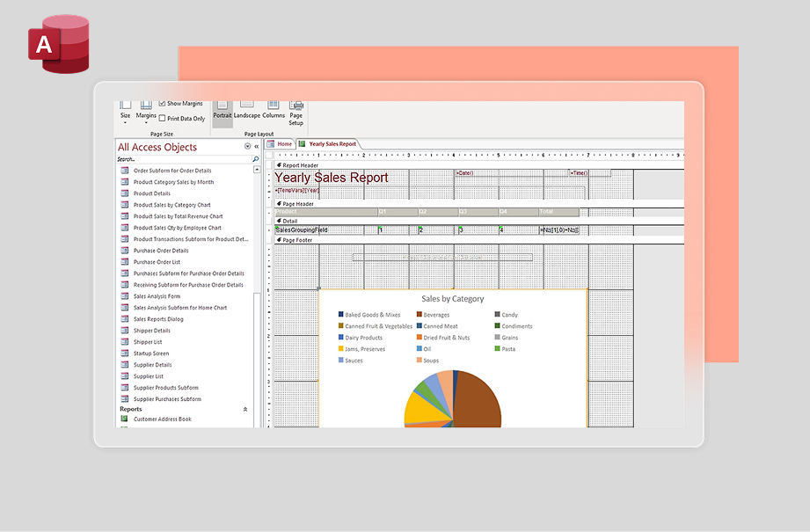
Task: Click the navigation pane search magnifier
Action: point(256,159)
